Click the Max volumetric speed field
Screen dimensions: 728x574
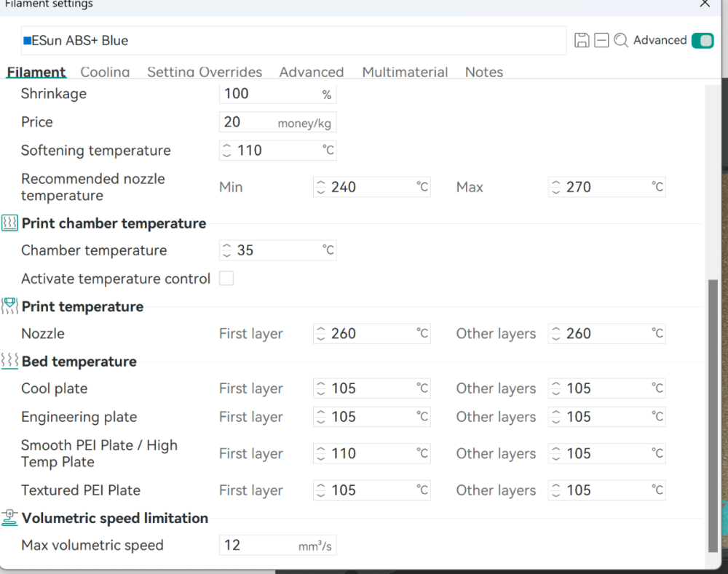[x=277, y=545]
